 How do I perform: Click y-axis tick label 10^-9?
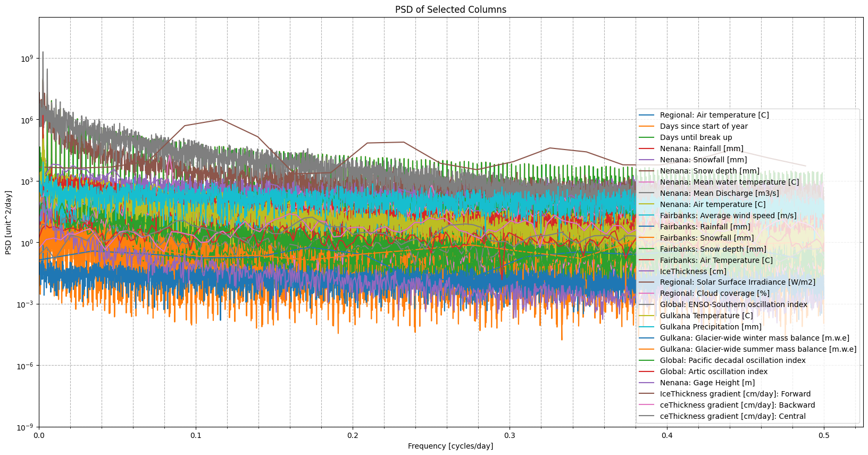point(27,427)
